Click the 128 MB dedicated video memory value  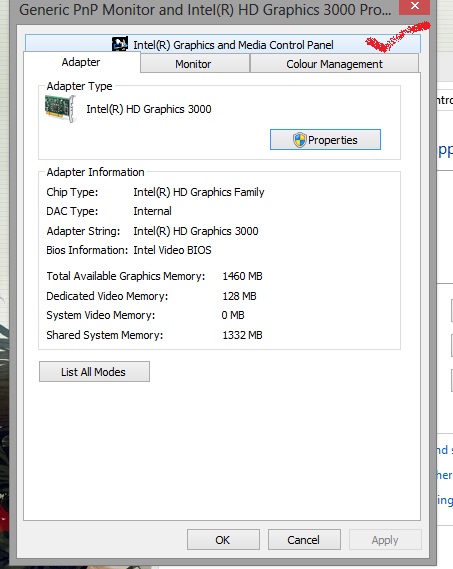click(x=239, y=296)
